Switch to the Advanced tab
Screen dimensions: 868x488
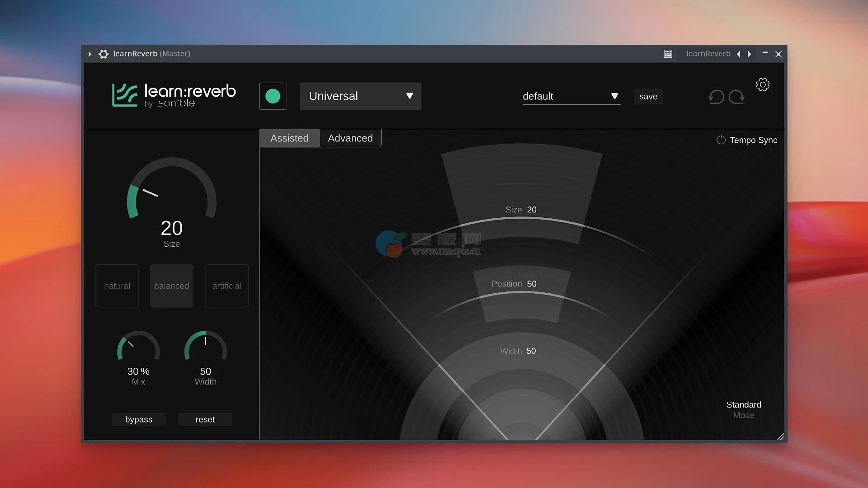coord(350,138)
